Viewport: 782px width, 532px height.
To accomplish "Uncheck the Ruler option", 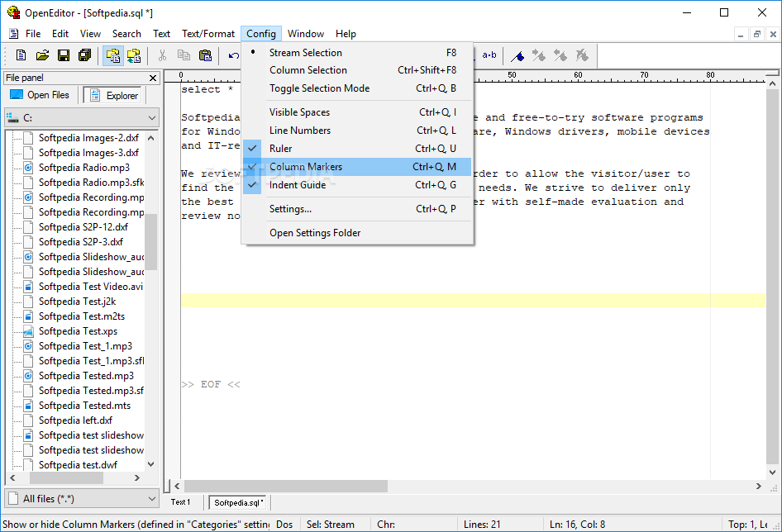I will (357, 149).
